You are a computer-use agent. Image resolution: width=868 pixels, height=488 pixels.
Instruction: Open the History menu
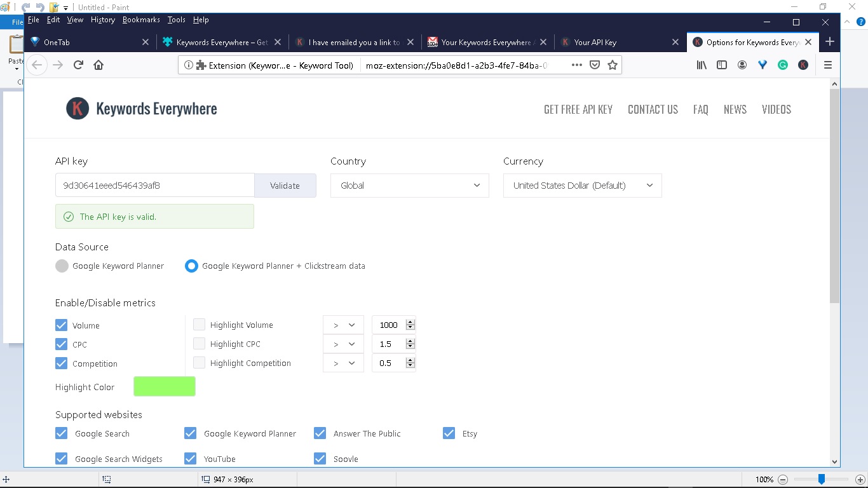(103, 20)
